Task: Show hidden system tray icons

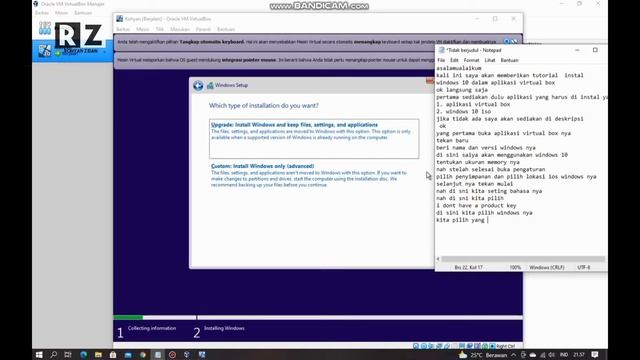Action: pos(513,355)
